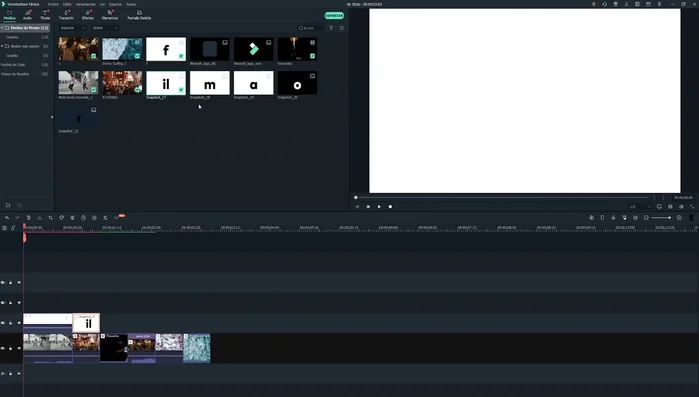Image resolution: width=699 pixels, height=397 pixels.
Task: Select Vídeos de Muestra in sidebar
Action: pos(15,74)
